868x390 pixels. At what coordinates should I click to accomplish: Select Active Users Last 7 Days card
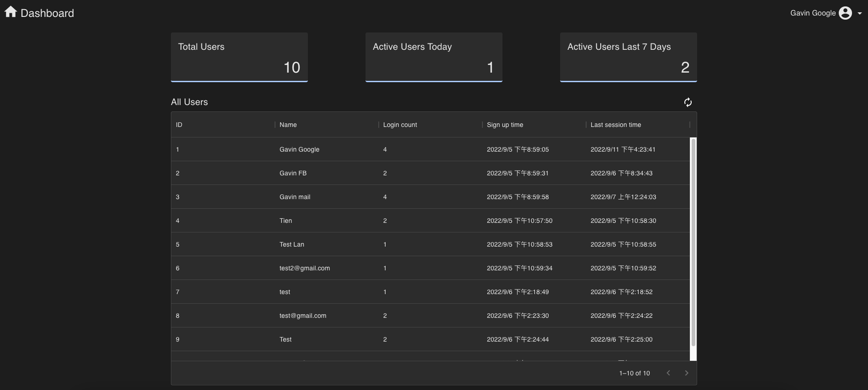pyautogui.click(x=629, y=57)
